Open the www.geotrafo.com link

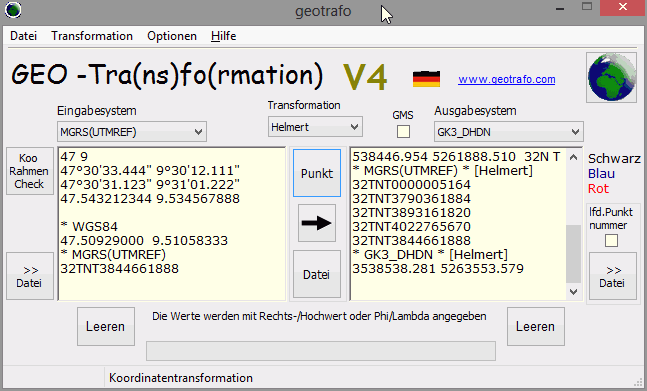click(x=507, y=79)
